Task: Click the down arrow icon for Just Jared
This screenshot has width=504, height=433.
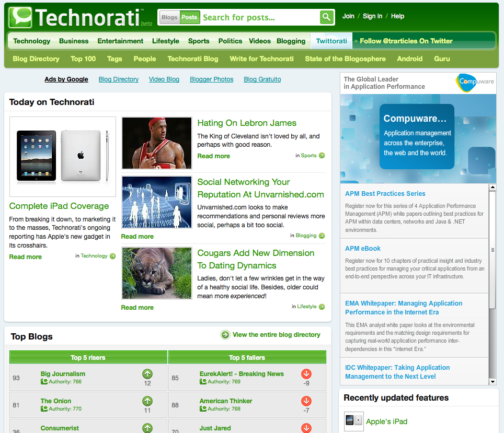Action: point(306,428)
